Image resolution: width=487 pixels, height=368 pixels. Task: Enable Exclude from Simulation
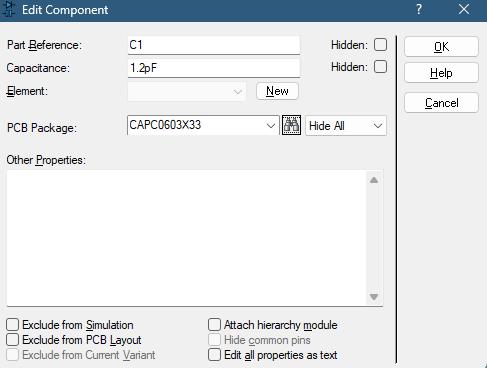click(13, 324)
